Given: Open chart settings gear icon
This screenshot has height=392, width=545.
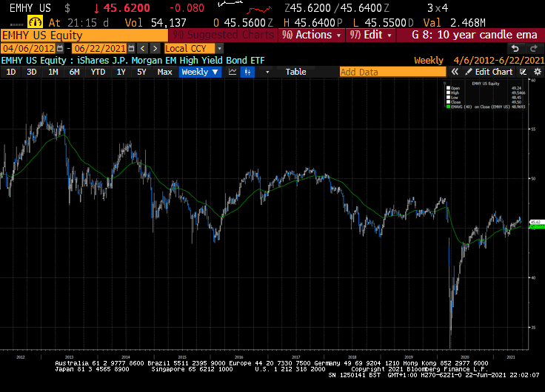Looking at the screenshot, I should [538, 72].
